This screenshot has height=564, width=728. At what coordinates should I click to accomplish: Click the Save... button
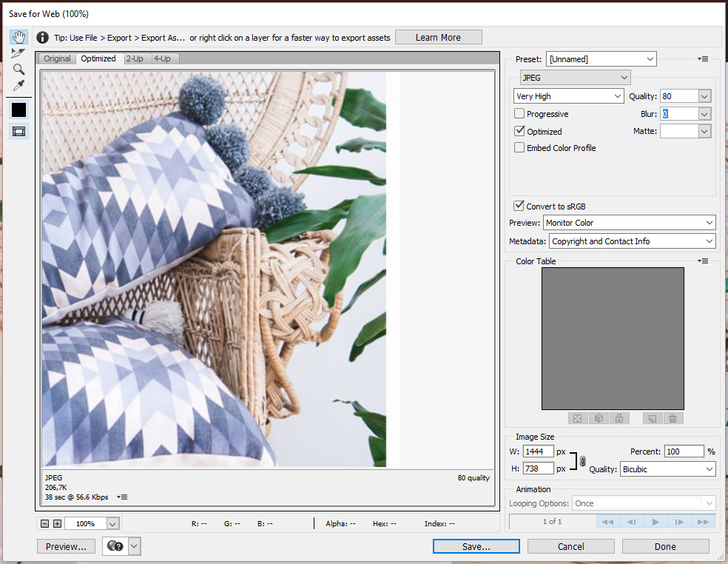pos(476,546)
